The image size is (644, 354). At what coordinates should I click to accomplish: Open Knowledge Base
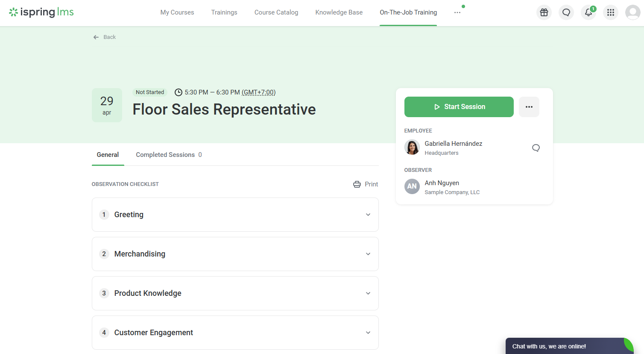pos(339,12)
